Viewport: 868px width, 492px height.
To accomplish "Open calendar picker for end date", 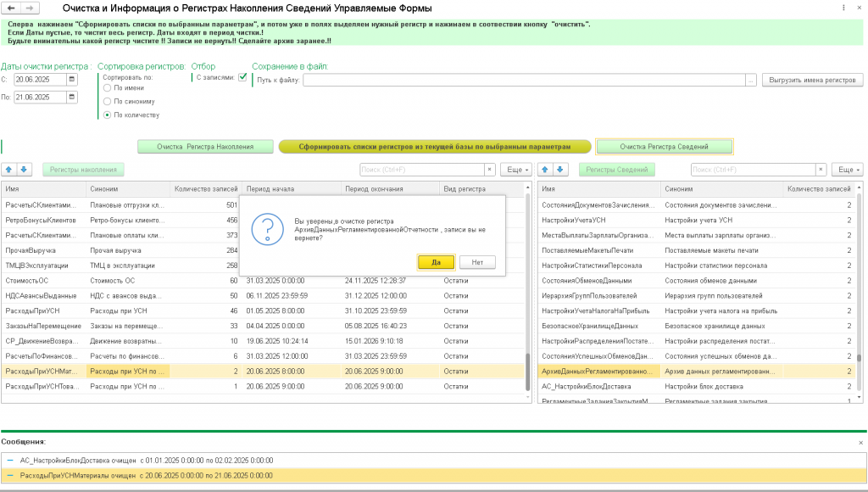I will (71, 98).
